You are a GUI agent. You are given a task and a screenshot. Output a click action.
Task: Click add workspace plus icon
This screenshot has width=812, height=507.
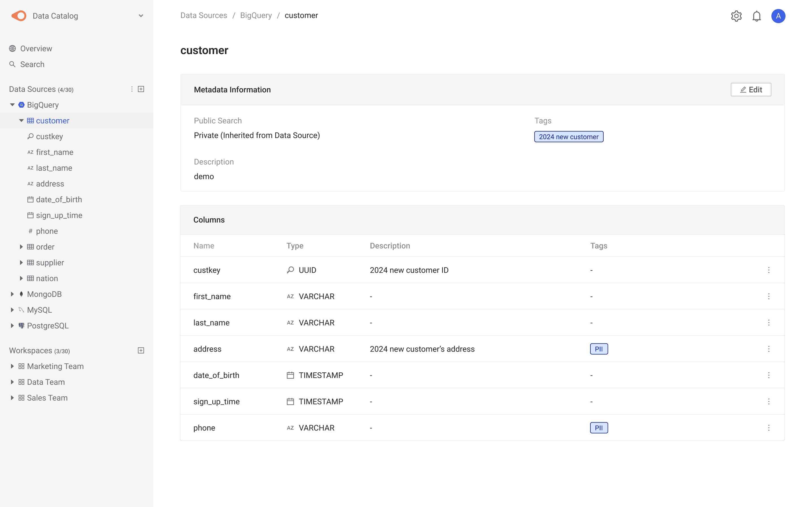pyautogui.click(x=141, y=350)
